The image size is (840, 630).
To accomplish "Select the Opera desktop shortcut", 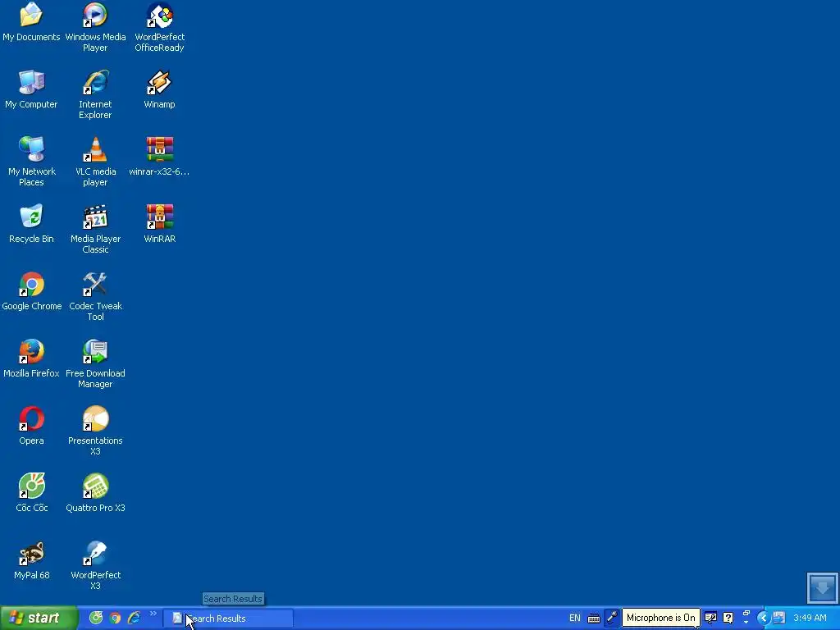I will 31,426.
